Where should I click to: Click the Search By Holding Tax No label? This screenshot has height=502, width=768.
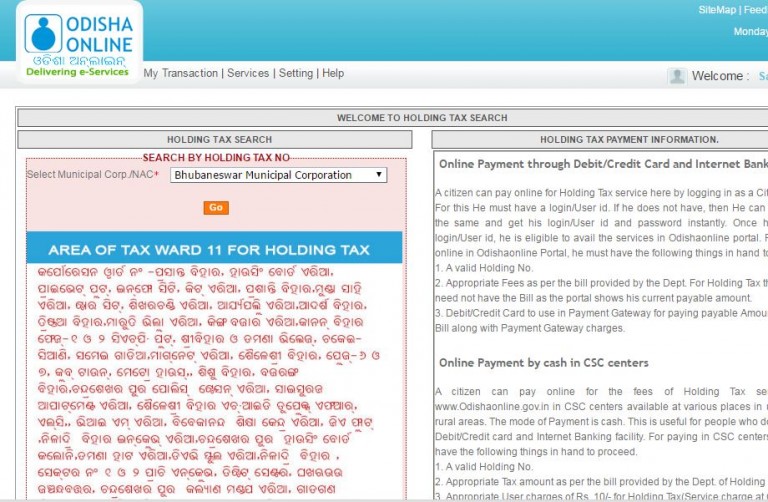[216, 158]
